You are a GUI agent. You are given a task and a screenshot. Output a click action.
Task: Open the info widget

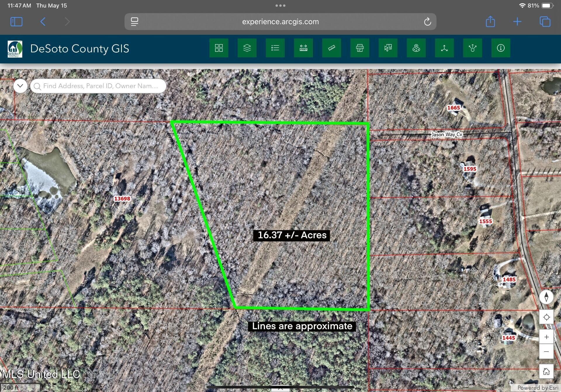501,48
